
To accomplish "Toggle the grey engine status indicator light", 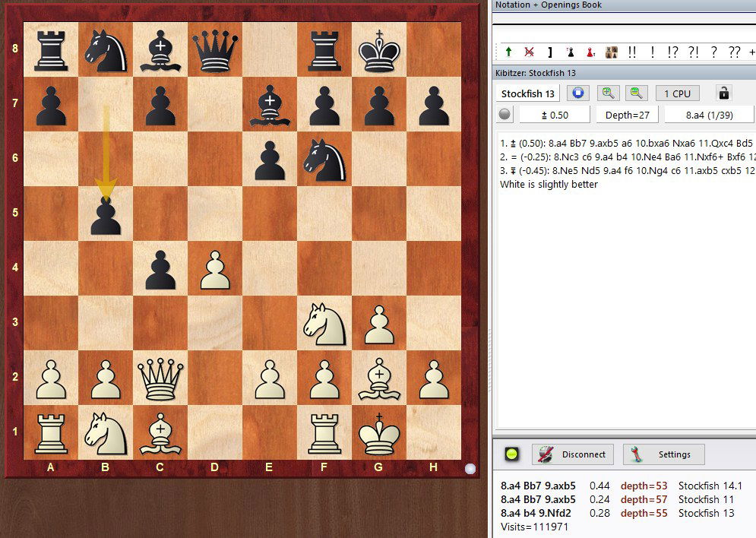I will click(505, 115).
